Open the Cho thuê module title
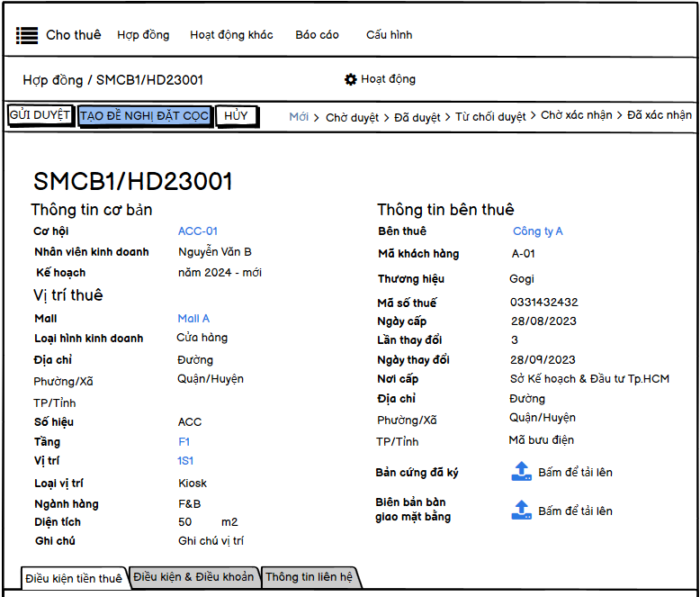The height and width of the screenshot is (597, 700). pos(74,35)
